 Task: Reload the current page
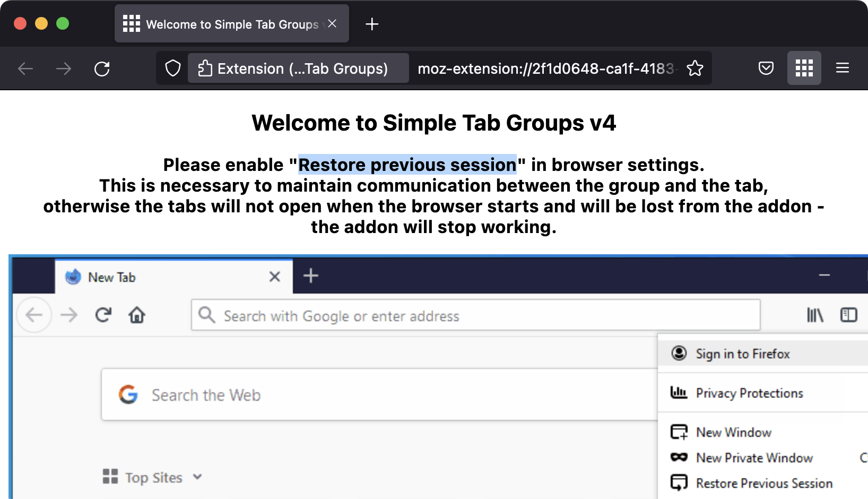pos(102,68)
